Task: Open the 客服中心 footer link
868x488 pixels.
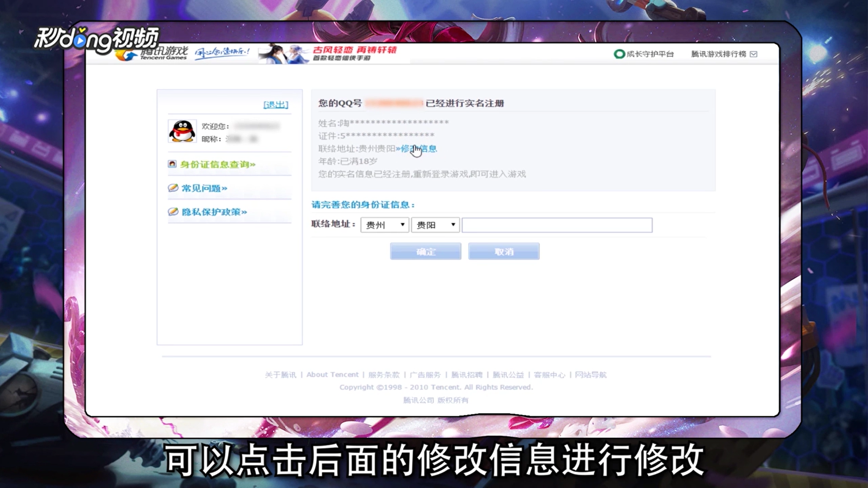Action: [549, 375]
